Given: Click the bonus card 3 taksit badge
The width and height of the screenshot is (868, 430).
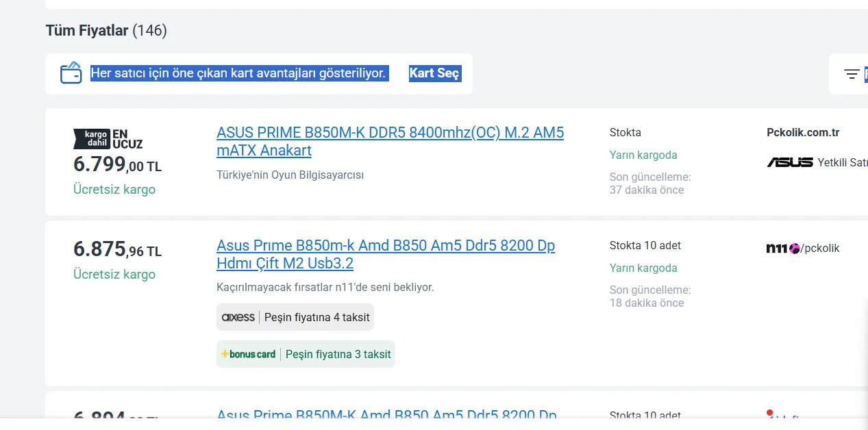Looking at the screenshot, I should click(306, 354).
